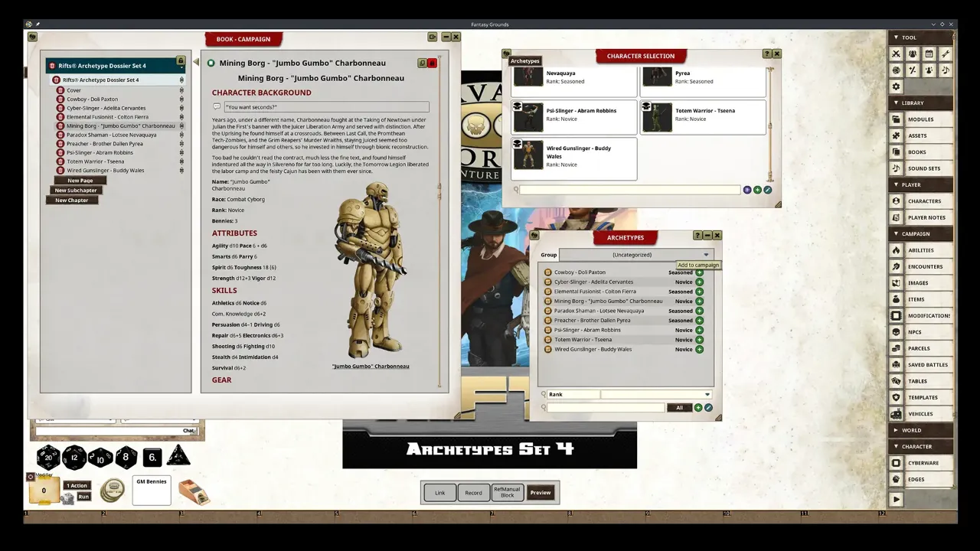Image resolution: width=980 pixels, height=551 pixels.
Task: Click the All button in Archetypes window
Action: 679,408
